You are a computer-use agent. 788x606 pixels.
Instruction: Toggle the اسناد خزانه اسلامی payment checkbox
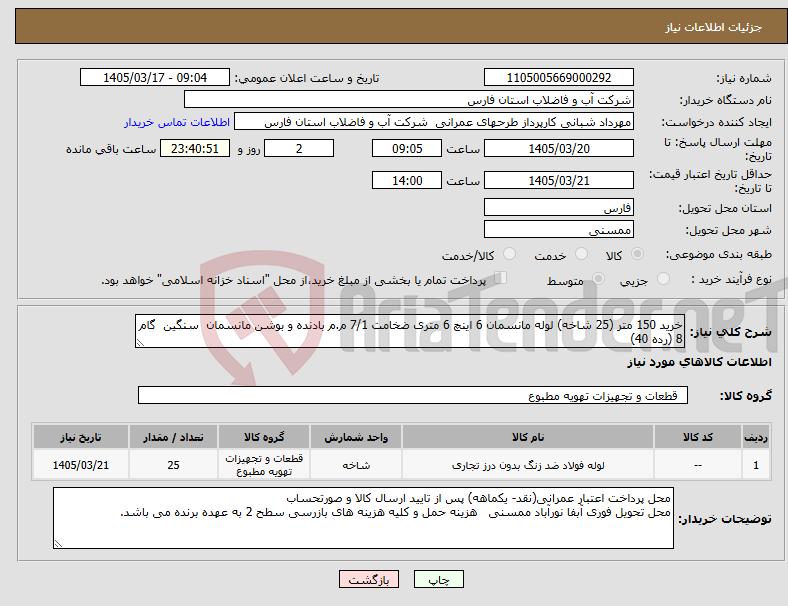[501, 278]
